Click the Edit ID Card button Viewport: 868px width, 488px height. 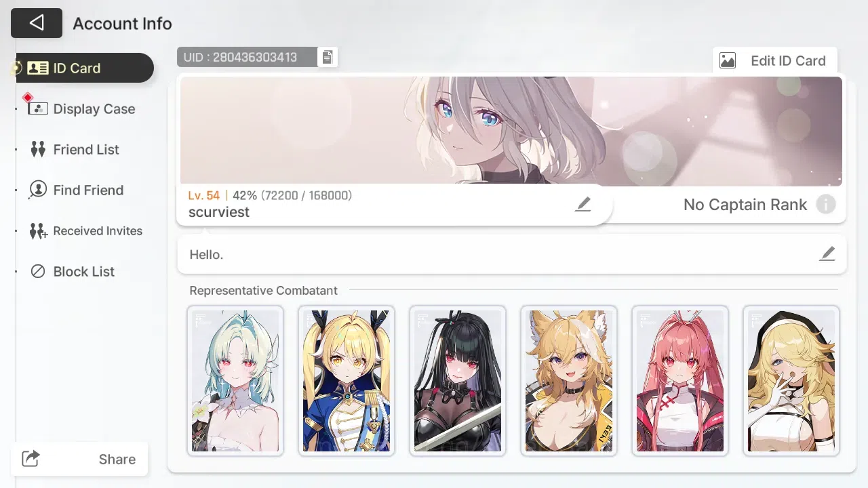coord(775,60)
